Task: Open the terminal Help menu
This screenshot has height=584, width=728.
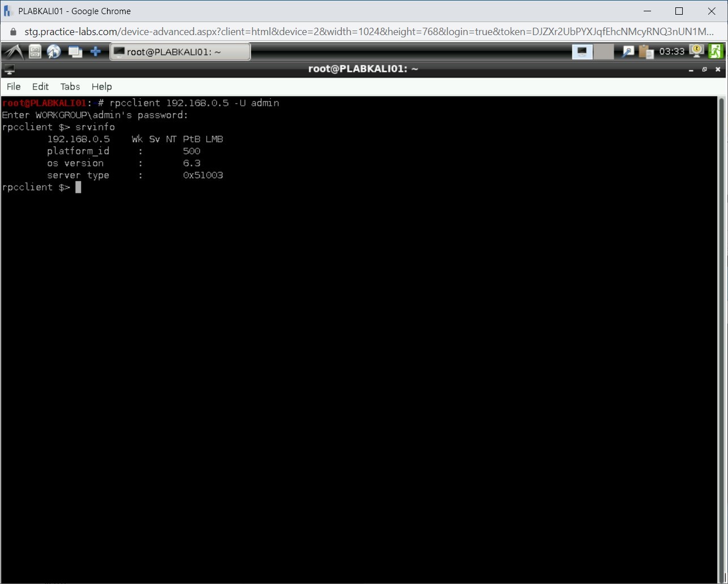Action: tap(102, 87)
